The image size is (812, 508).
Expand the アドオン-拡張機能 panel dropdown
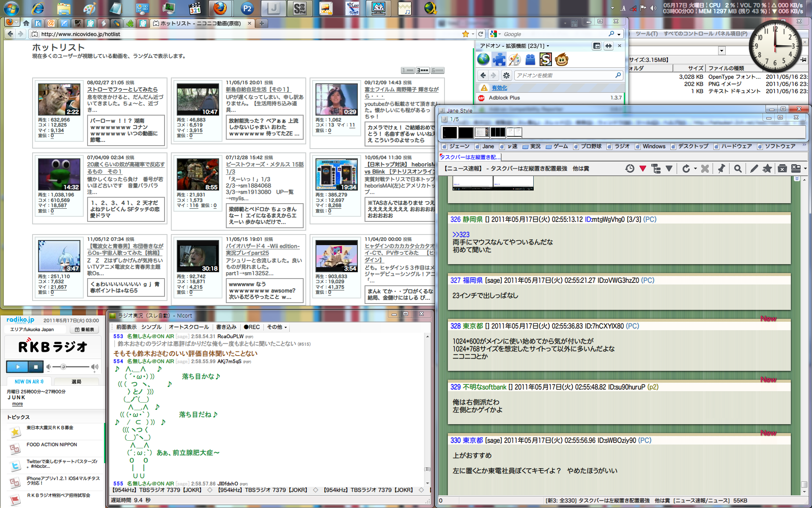coord(548,46)
